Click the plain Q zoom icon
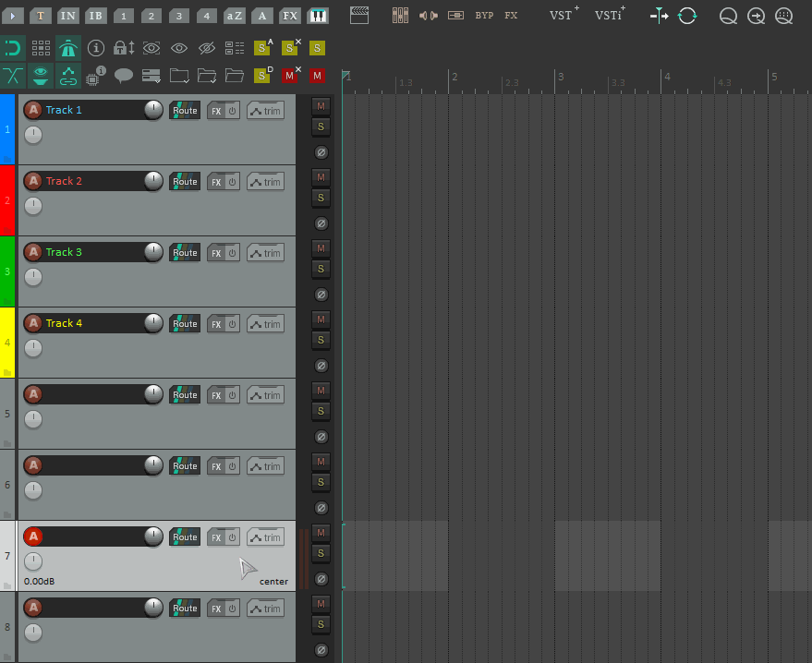This screenshot has width=812, height=663. point(728,16)
